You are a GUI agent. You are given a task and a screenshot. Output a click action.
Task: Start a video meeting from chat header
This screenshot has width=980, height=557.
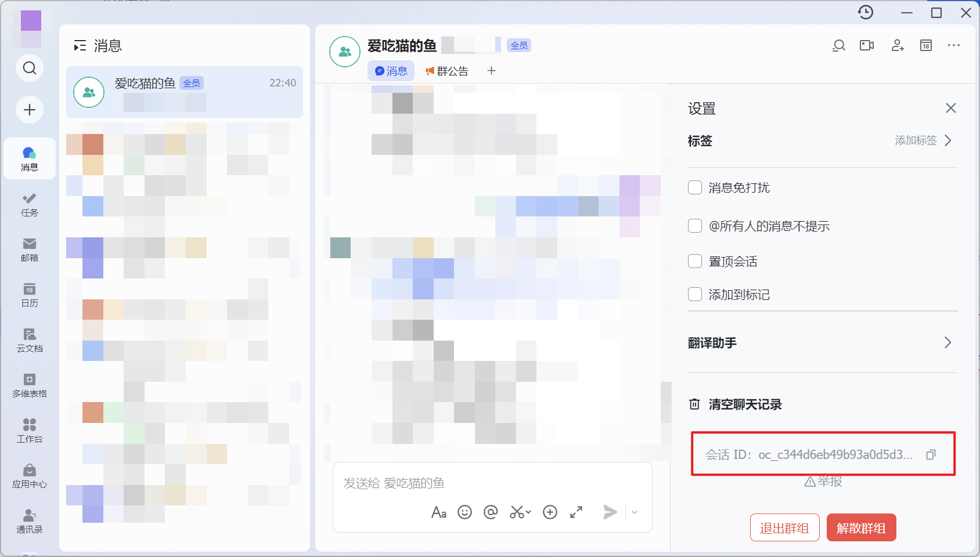point(867,45)
